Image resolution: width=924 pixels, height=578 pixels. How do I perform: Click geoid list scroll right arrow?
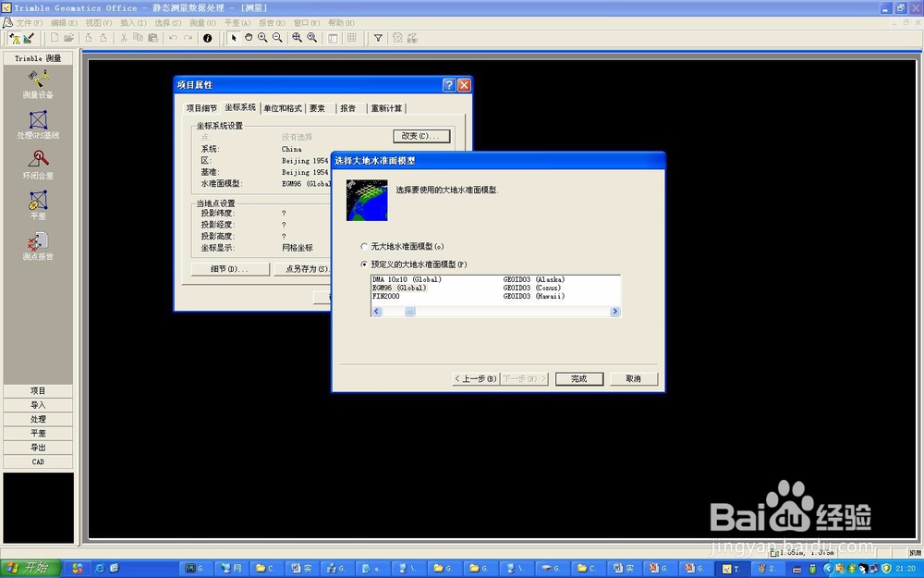point(615,312)
